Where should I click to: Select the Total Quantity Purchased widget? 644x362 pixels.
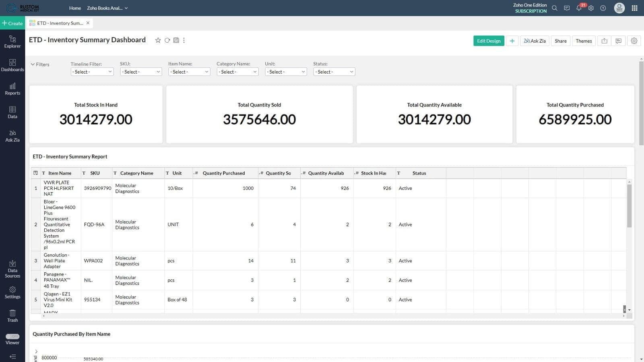[x=575, y=114]
